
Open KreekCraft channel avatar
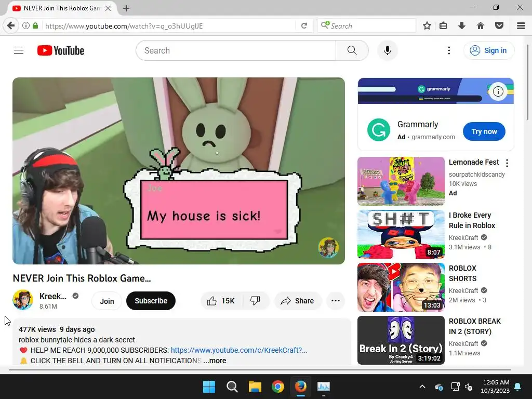coord(23,300)
